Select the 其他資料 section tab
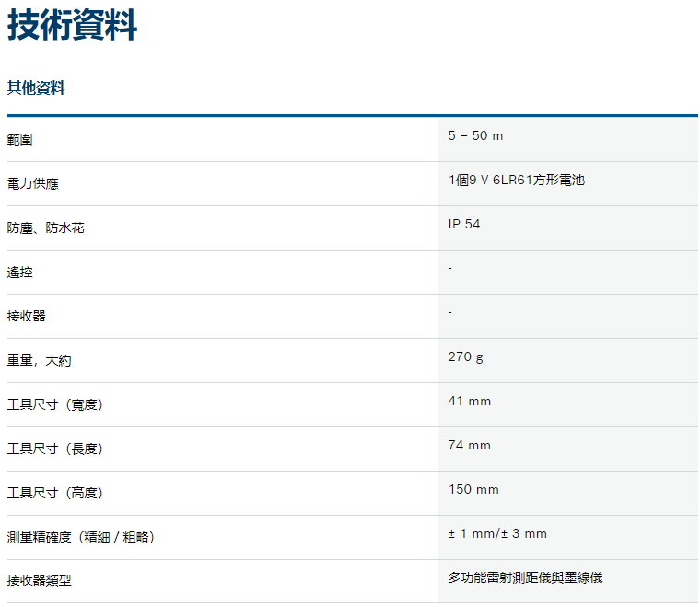700x607 pixels. click(36, 88)
